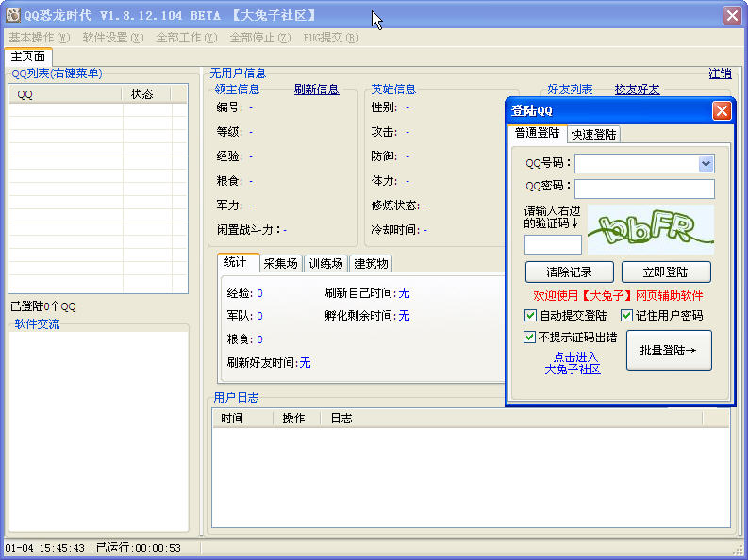Click the 修炼状态 label
This screenshot has width=748, height=560.
tap(394, 206)
